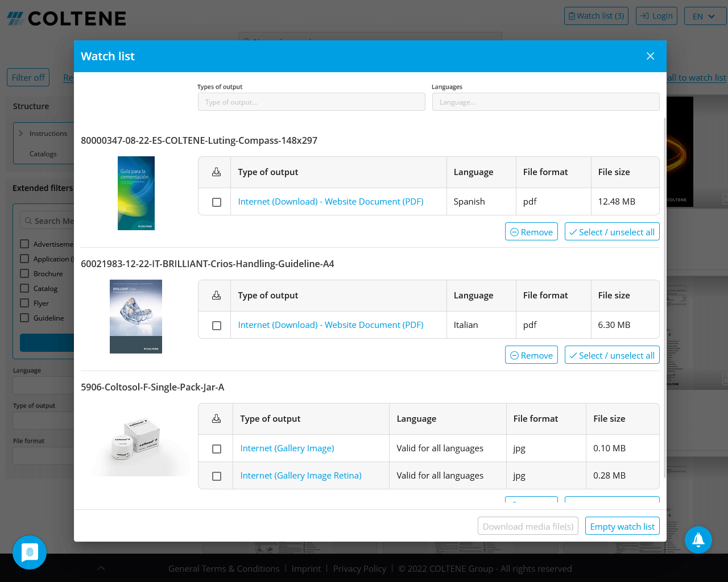This screenshot has width=728, height=582.
Task: Open the sidebar File format dropdown
Action: click(44, 456)
